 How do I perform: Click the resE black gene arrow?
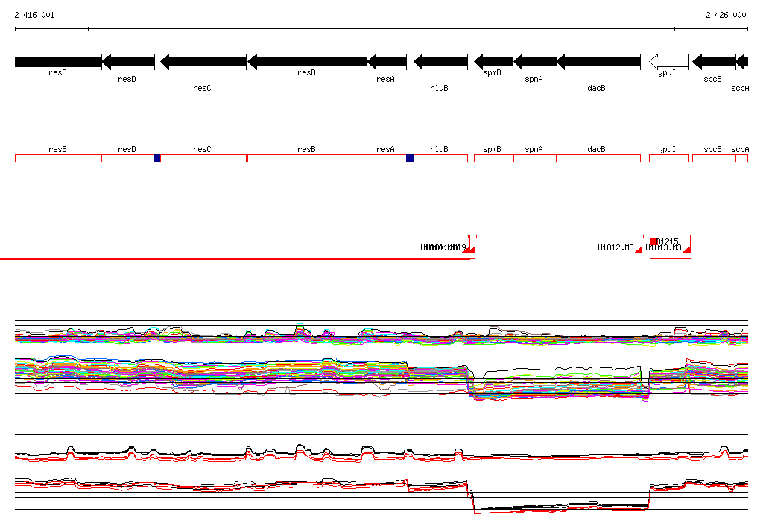pos(58,61)
